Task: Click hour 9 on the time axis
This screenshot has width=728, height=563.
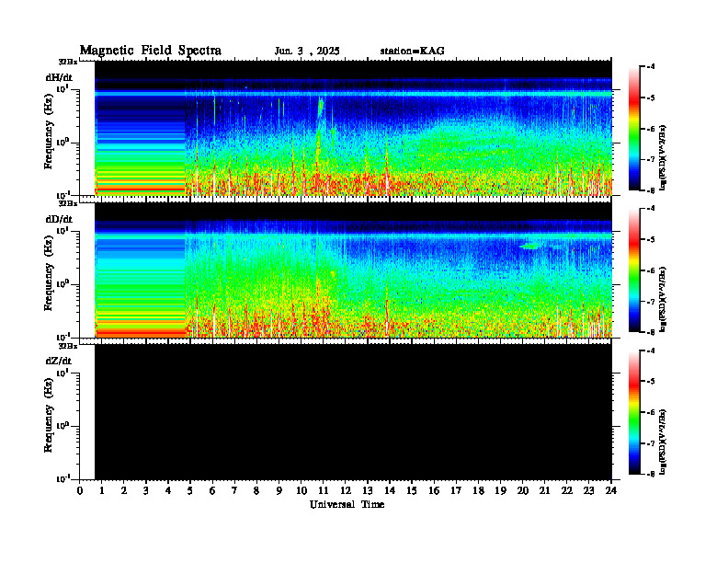Action: [279, 491]
